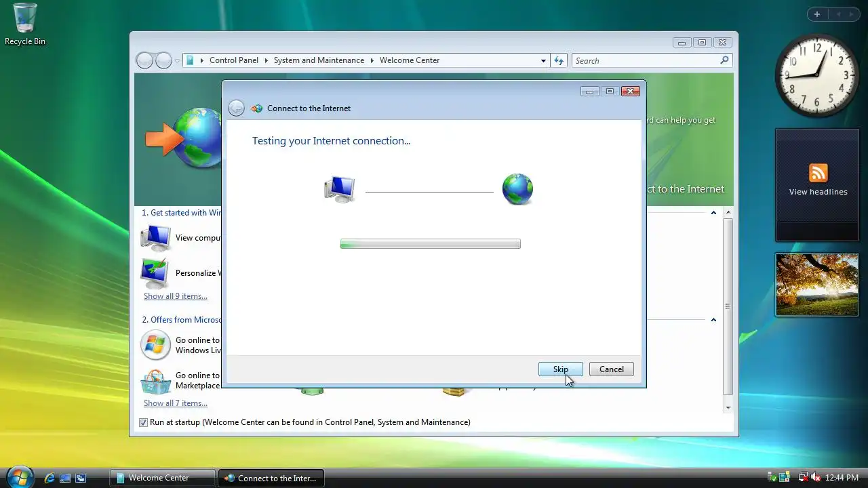Switch to Welcome Center taskbar button
Viewport: 868px width, 488px height.
[163, 478]
